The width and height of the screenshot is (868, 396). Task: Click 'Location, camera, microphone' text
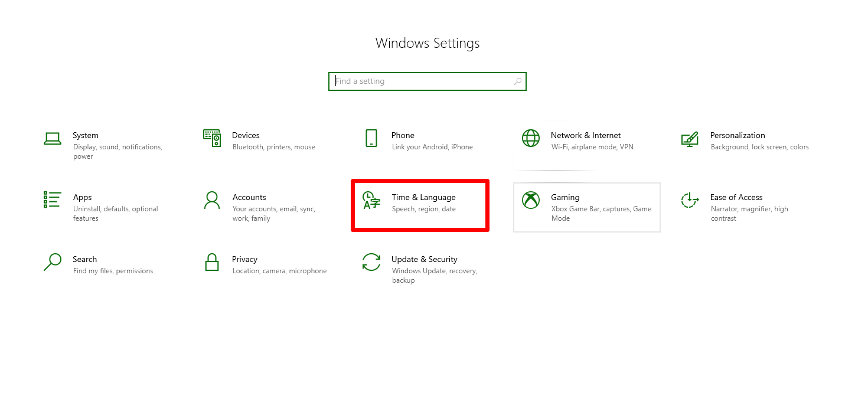pyautogui.click(x=279, y=271)
